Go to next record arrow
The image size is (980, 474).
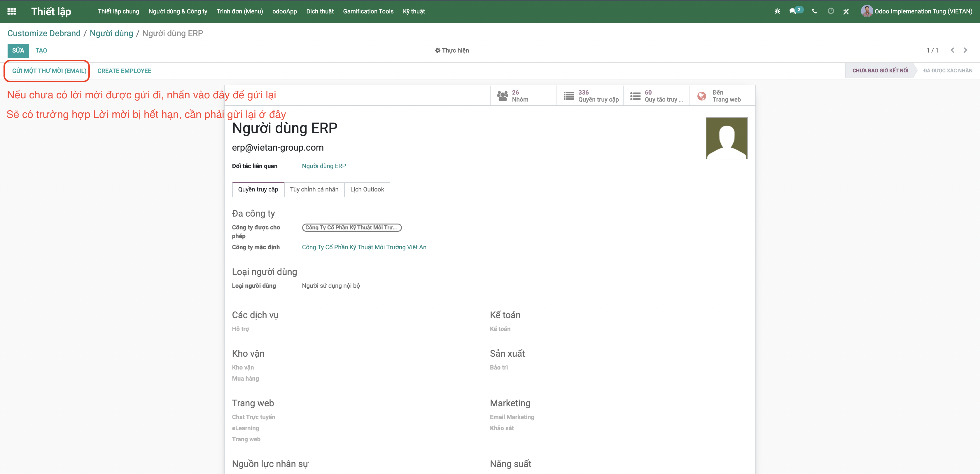point(965,50)
